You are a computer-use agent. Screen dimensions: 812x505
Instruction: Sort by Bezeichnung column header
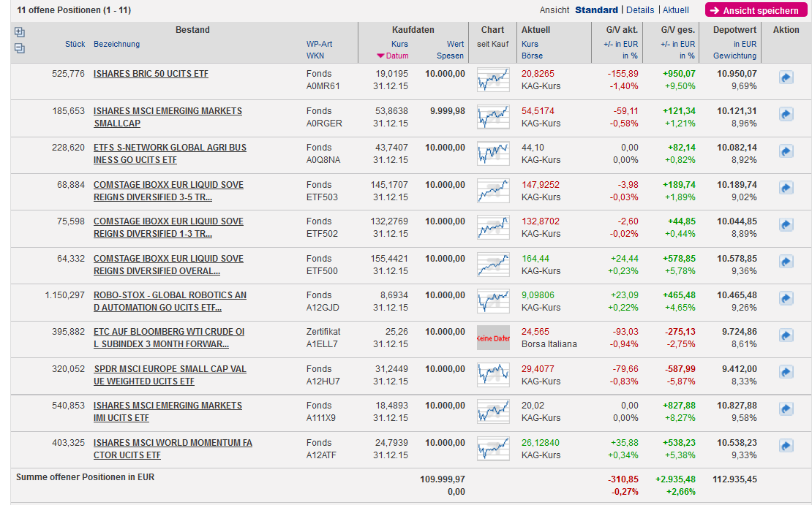(x=116, y=44)
